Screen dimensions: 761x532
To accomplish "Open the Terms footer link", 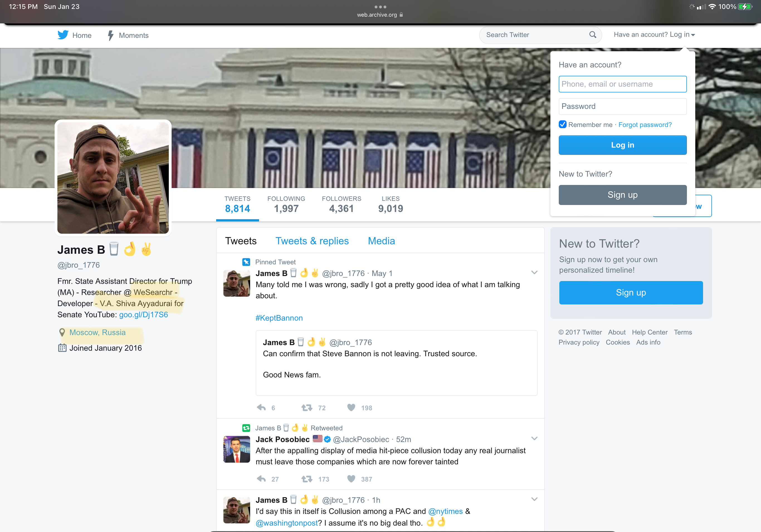I will 683,332.
